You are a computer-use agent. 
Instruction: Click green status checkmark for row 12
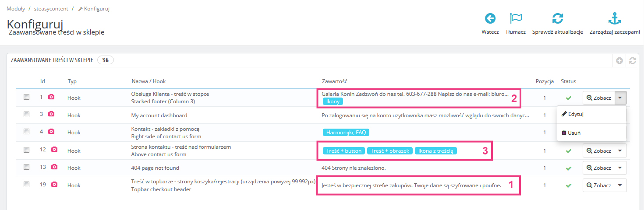click(x=569, y=151)
